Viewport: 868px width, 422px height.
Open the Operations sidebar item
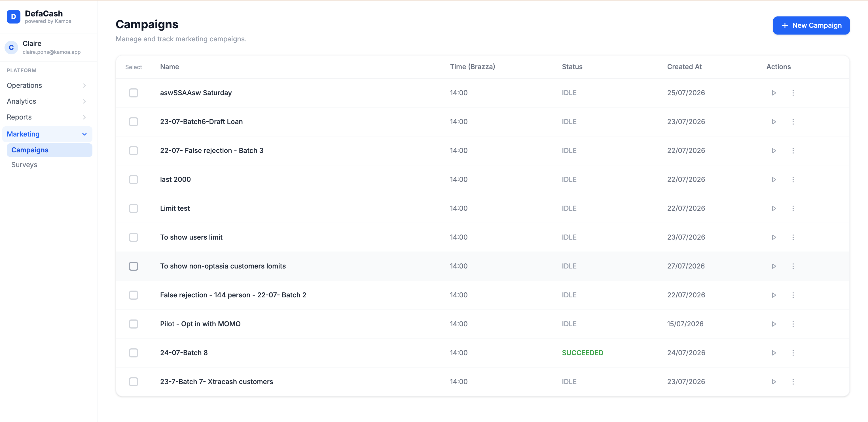(x=47, y=86)
